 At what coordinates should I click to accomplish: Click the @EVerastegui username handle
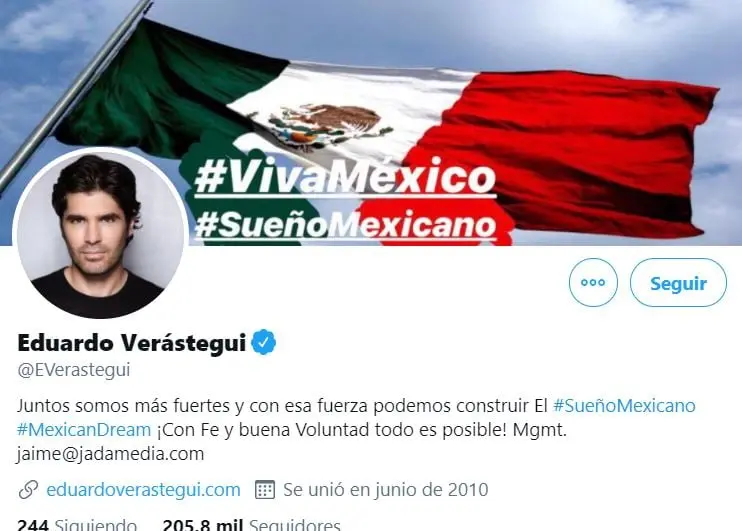click(x=74, y=370)
